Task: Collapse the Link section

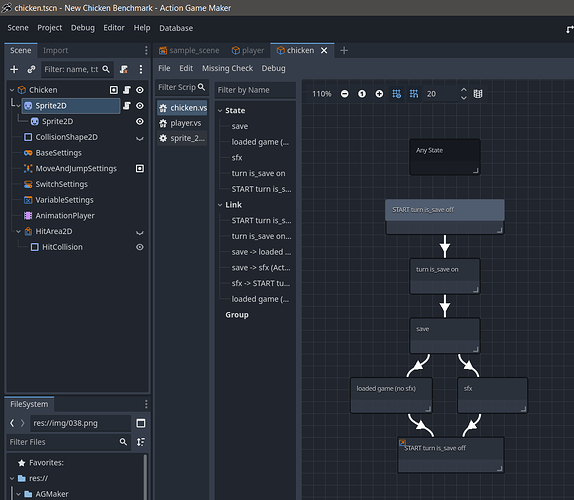Action: click(x=220, y=205)
